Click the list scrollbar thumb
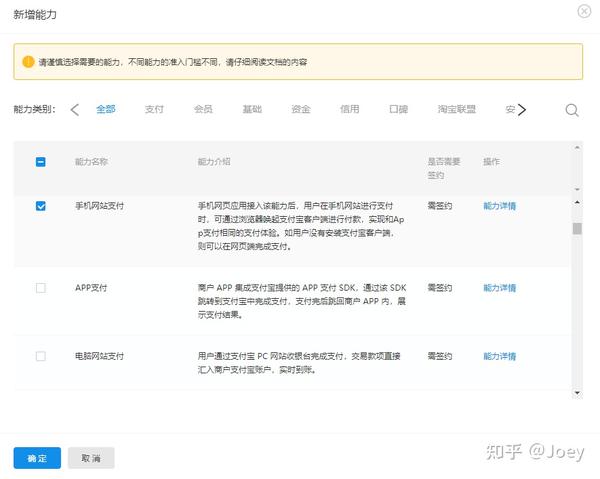Screen dimensions: 600x479 [577, 228]
